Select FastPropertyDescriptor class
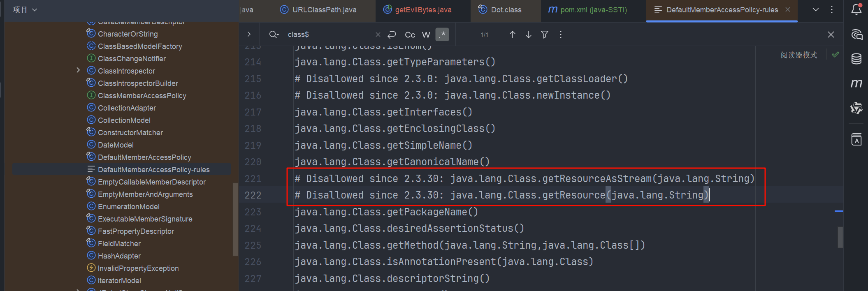The height and width of the screenshot is (291, 868). pyautogui.click(x=136, y=231)
